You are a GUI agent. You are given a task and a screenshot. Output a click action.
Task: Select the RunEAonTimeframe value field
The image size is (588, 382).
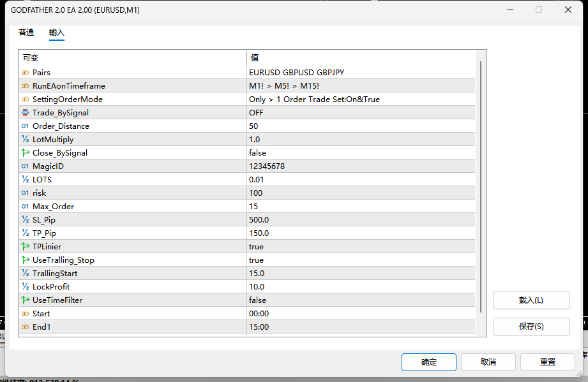(x=361, y=85)
